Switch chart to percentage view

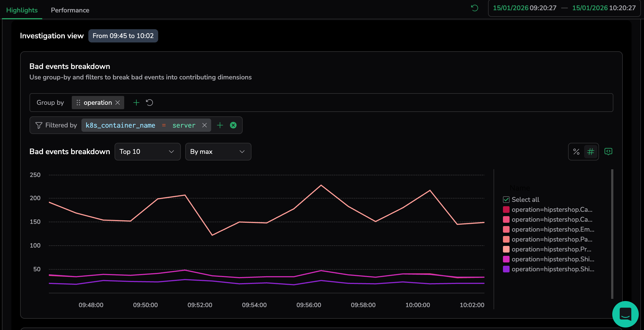click(x=576, y=152)
